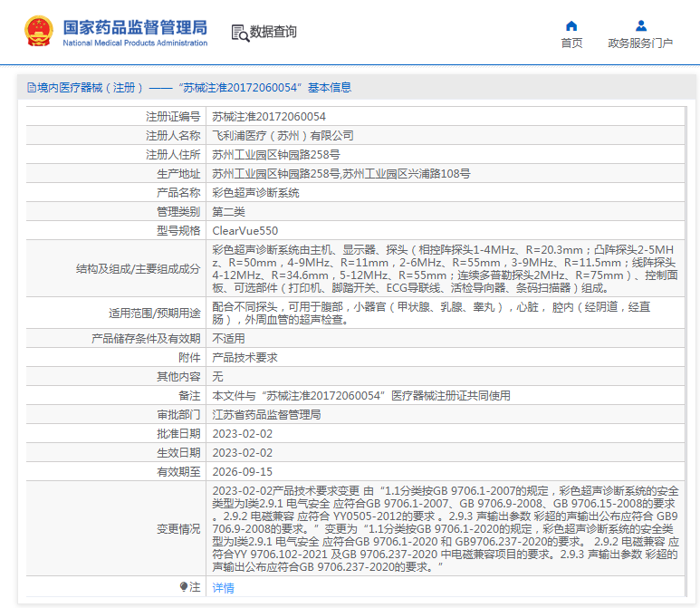Click the 政务服务门户 text link
This screenshot has width=700, height=608.
pos(640,43)
